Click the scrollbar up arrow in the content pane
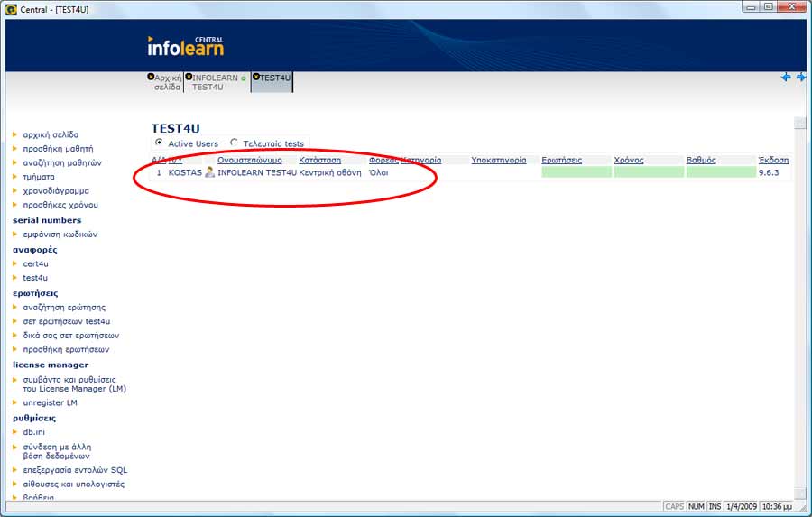The width and height of the screenshot is (812, 517). [x=800, y=123]
